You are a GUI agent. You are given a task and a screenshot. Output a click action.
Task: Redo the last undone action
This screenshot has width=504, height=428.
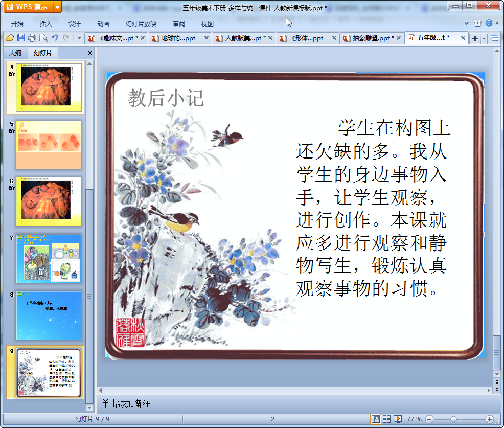point(66,38)
